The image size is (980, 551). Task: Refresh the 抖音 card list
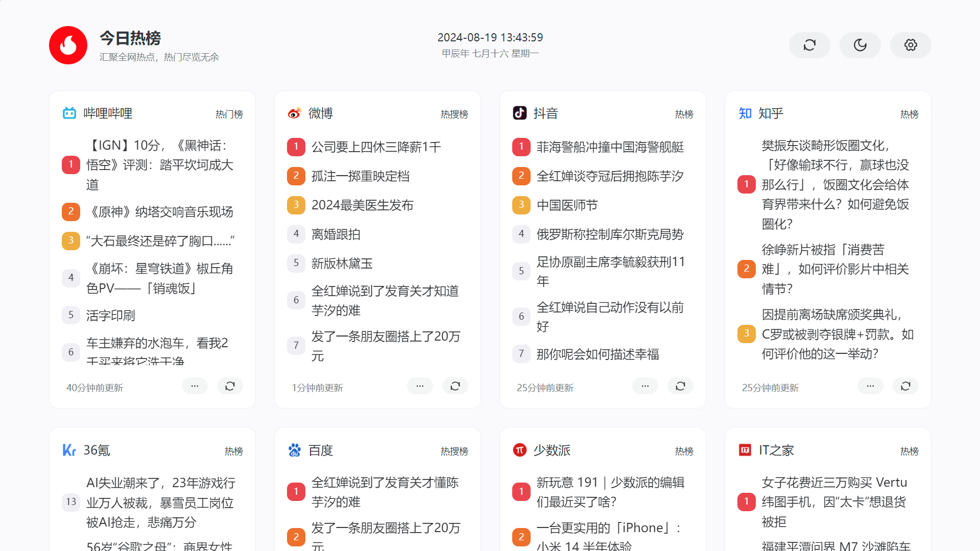click(680, 386)
